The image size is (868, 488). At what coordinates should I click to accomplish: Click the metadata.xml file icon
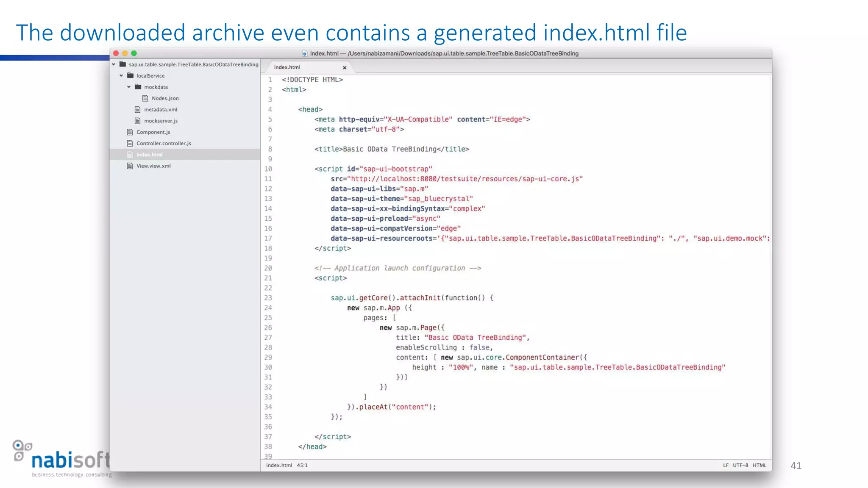[138, 109]
